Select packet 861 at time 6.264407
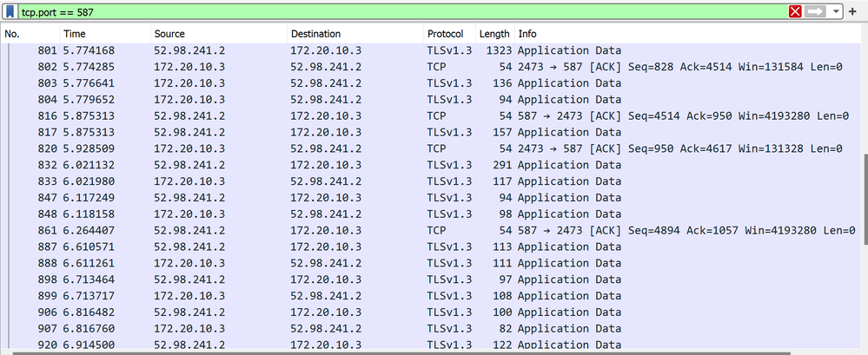 [348, 230]
